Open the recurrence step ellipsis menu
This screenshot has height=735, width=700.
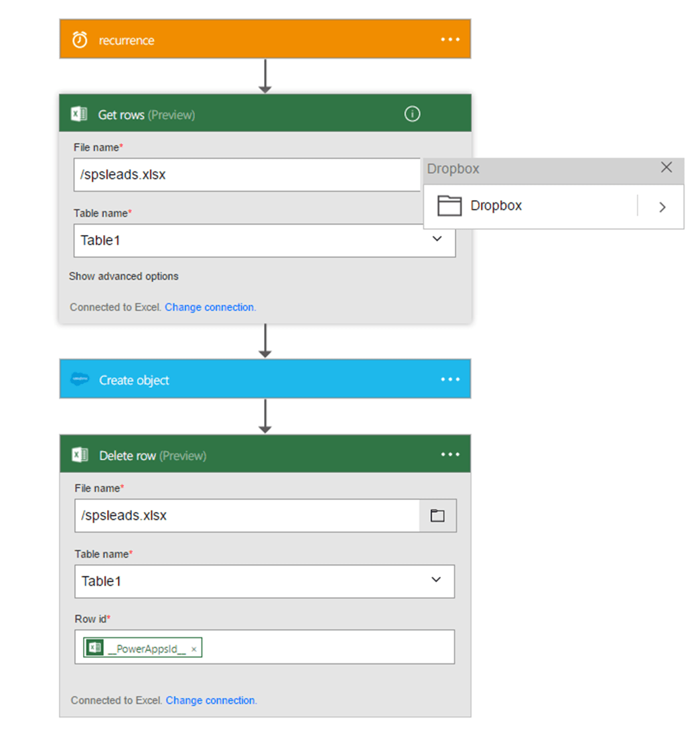[x=450, y=40]
